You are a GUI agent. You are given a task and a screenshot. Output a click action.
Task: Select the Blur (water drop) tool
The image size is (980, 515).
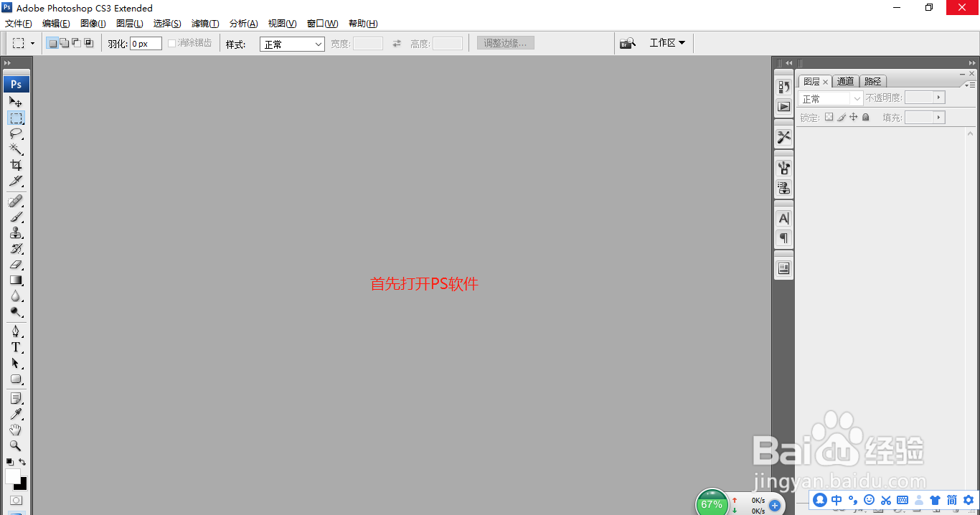[x=16, y=296]
